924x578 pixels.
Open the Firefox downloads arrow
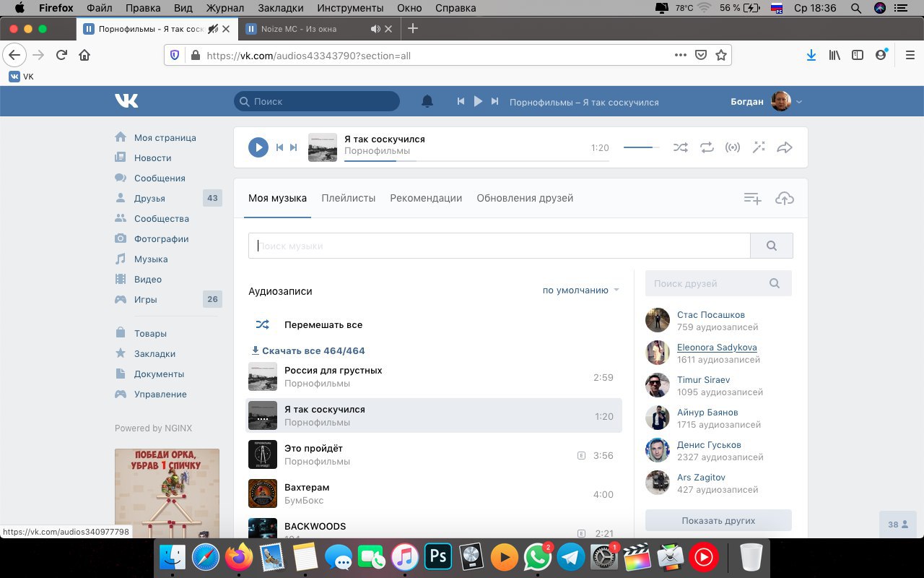811,55
